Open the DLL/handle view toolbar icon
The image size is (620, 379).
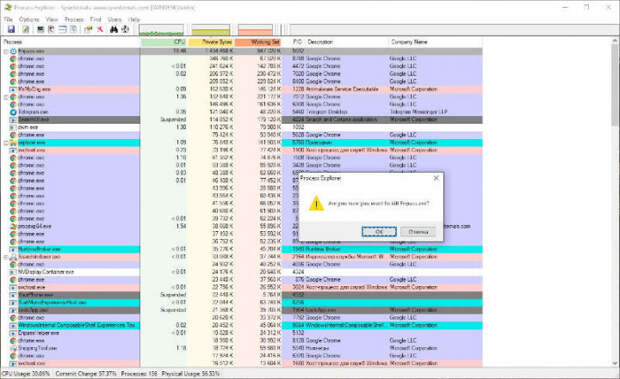click(74, 29)
